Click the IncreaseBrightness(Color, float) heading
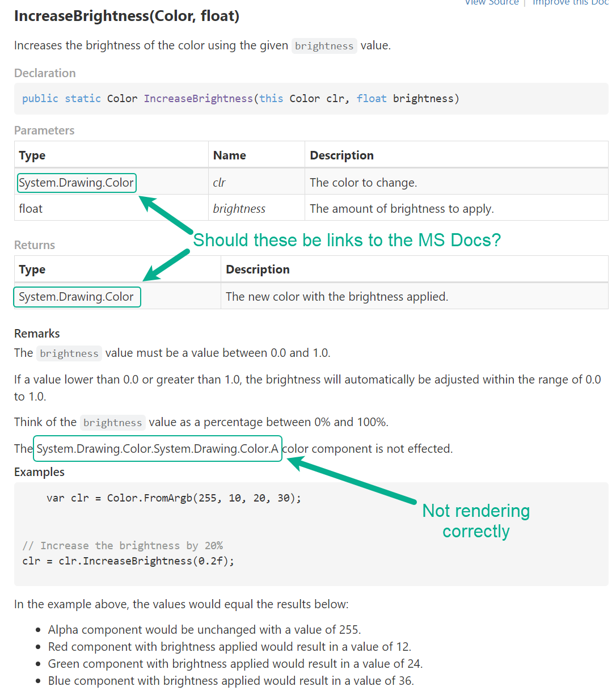 [127, 16]
